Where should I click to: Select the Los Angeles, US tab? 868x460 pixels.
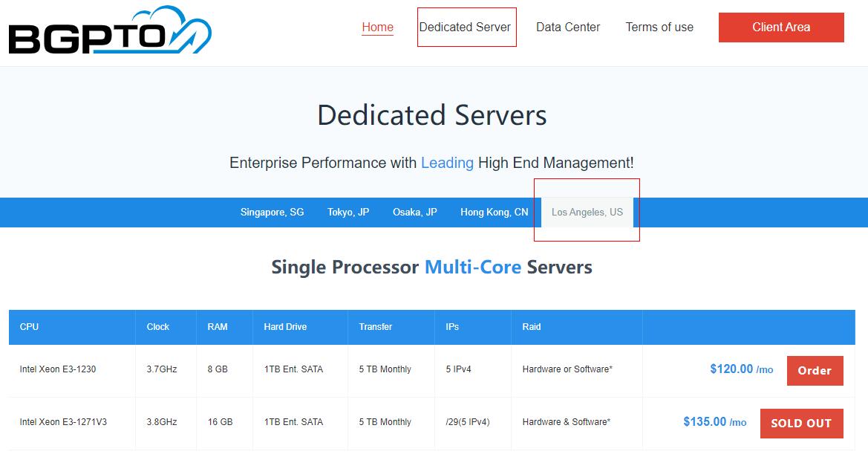click(587, 213)
